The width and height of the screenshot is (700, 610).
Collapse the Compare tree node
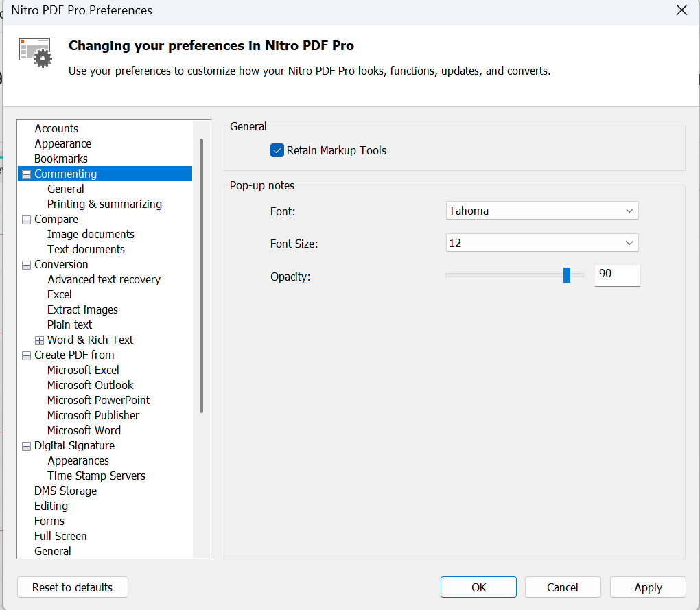(26, 220)
